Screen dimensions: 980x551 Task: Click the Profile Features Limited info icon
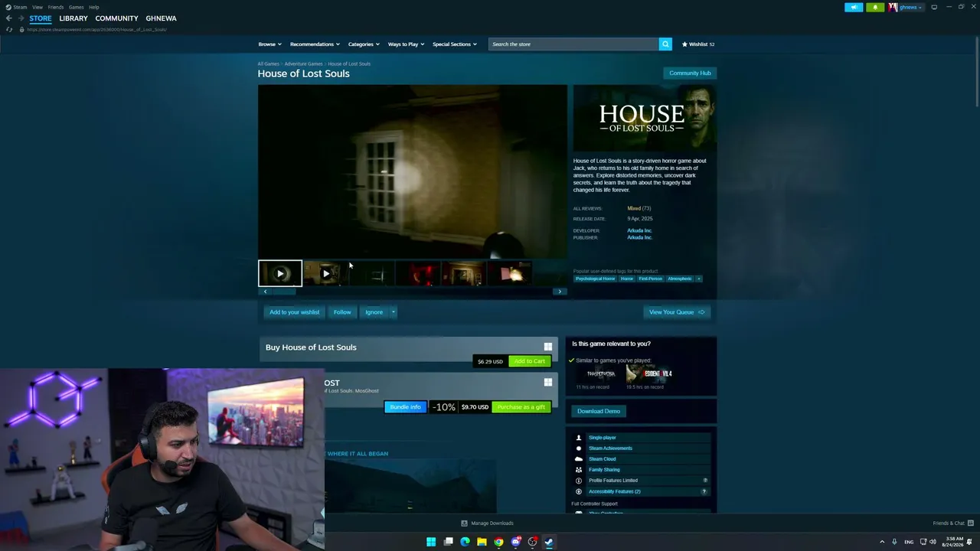point(579,481)
